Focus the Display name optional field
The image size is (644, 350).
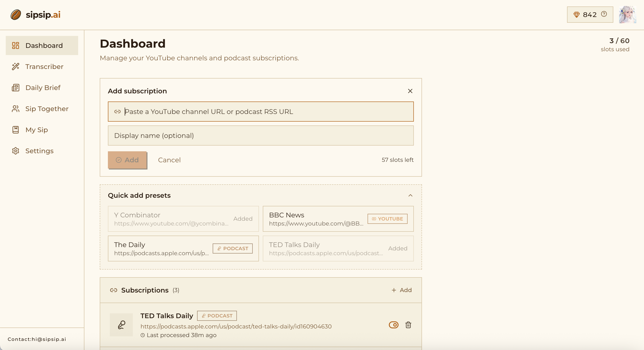click(260, 135)
